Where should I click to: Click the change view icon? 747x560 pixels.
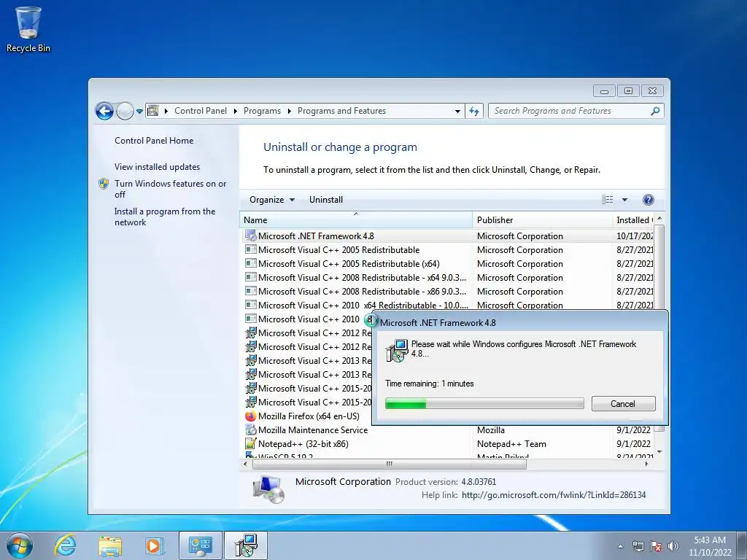(608, 200)
